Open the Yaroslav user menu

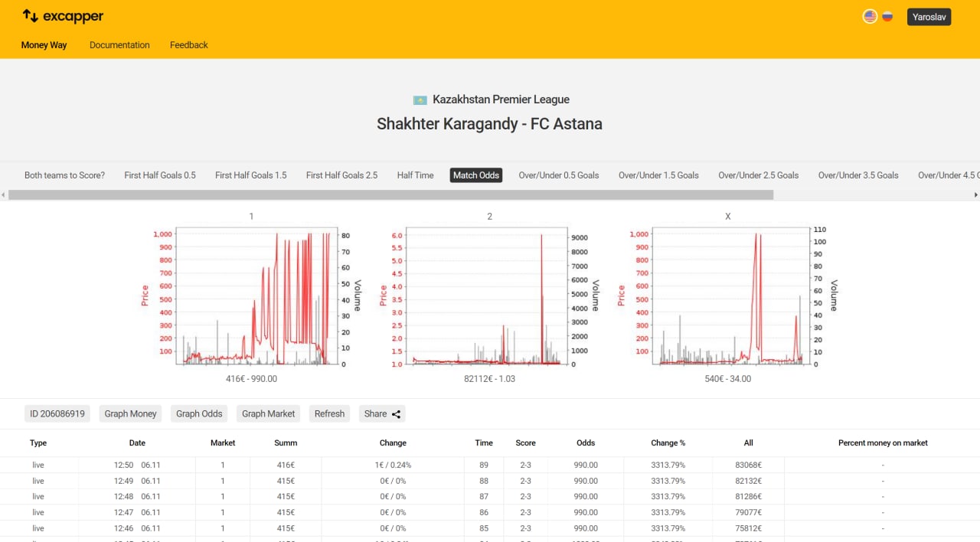[x=929, y=17]
